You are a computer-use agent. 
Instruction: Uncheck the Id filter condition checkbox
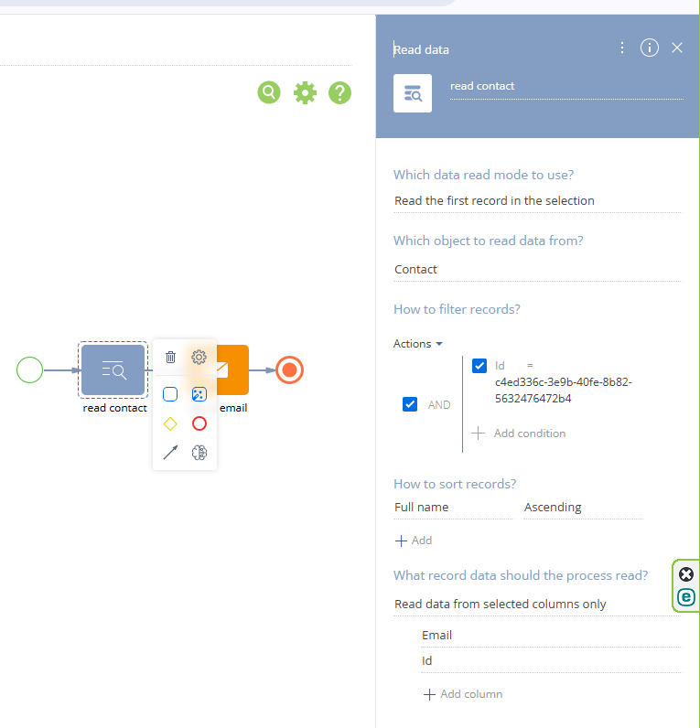479,366
